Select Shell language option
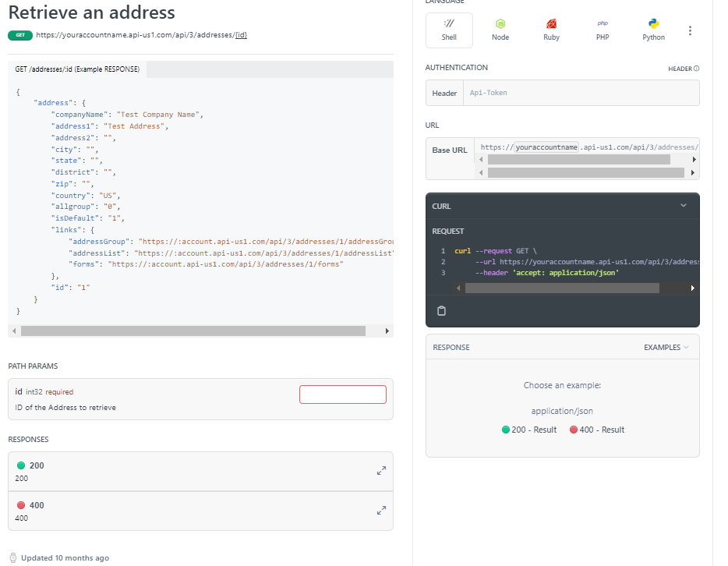This screenshot has width=728, height=566. (x=449, y=30)
